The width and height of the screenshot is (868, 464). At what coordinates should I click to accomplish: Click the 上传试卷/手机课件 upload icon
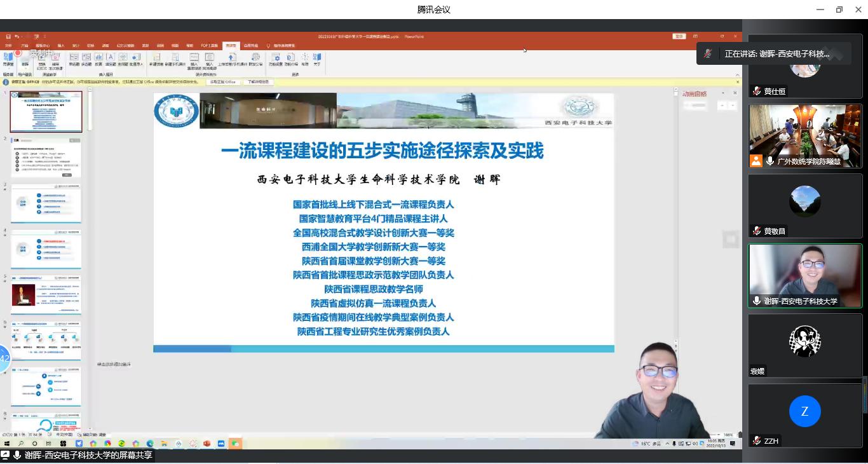(x=232, y=58)
